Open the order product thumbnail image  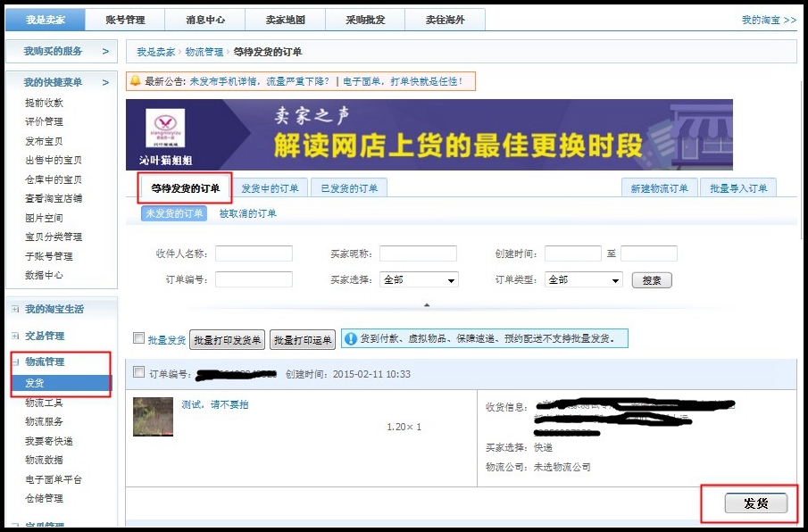[x=153, y=417]
